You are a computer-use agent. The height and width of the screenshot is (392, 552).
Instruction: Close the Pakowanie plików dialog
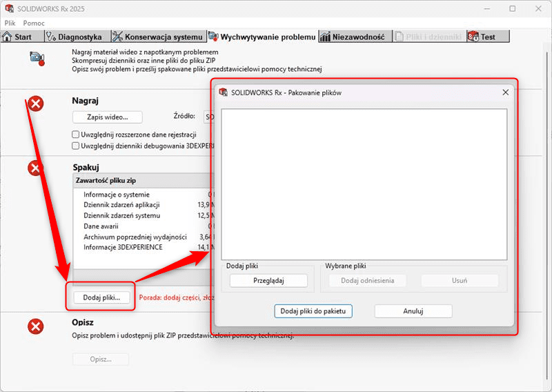click(505, 92)
